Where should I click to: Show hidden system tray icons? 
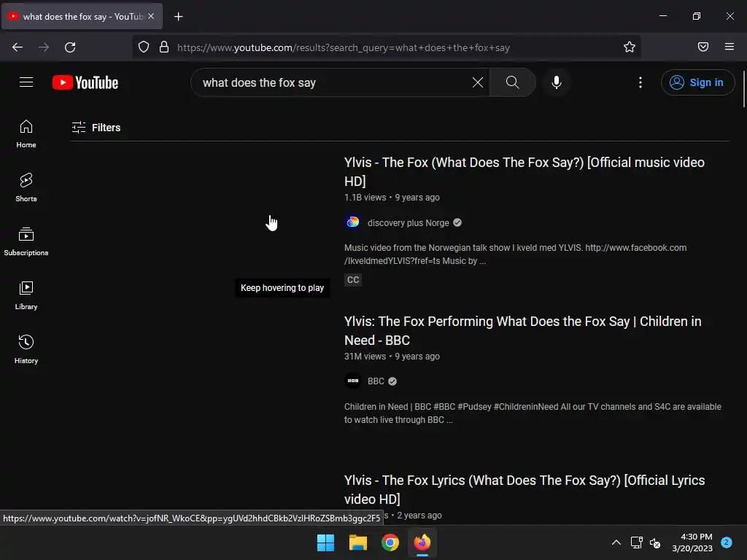[x=616, y=542]
